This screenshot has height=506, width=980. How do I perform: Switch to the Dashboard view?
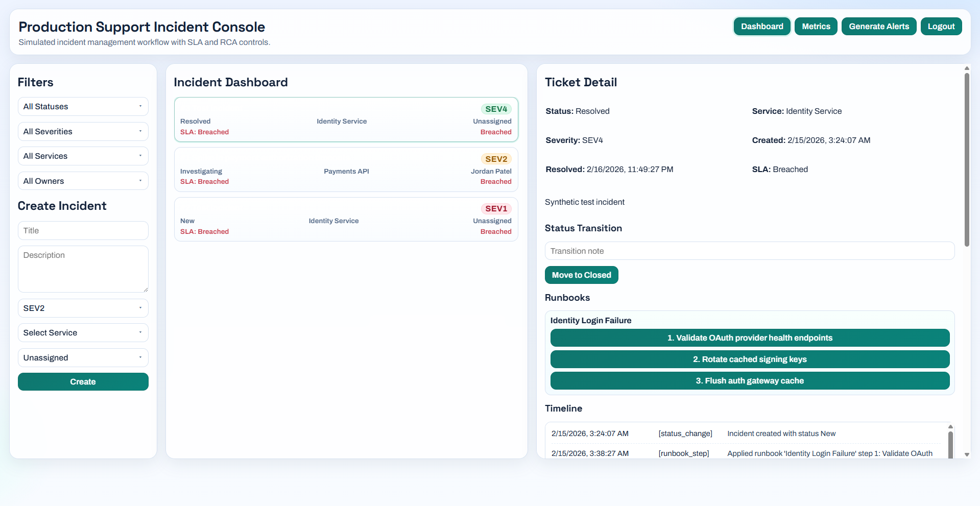coord(761,26)
